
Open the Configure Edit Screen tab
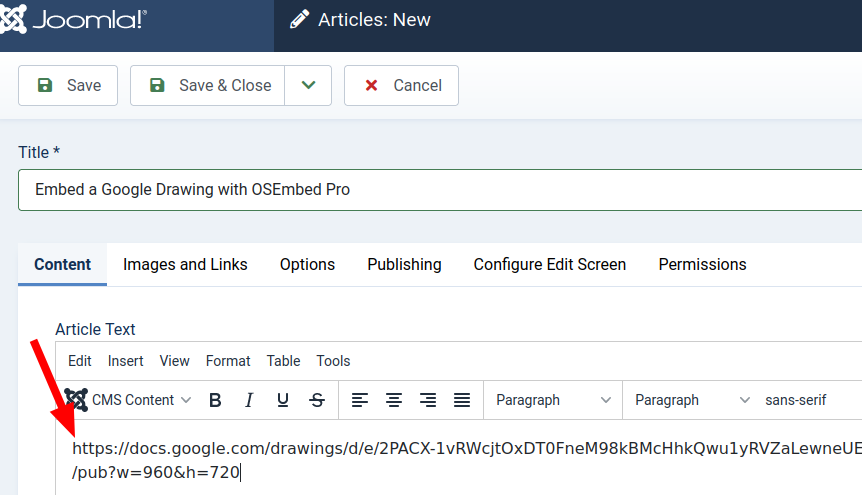click(x=550, y=265)
